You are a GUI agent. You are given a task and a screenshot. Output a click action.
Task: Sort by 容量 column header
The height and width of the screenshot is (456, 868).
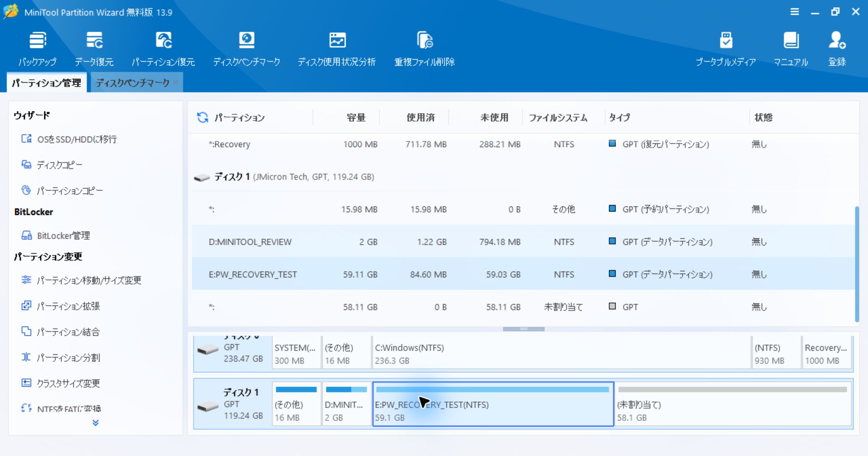(x=356, y=118)
